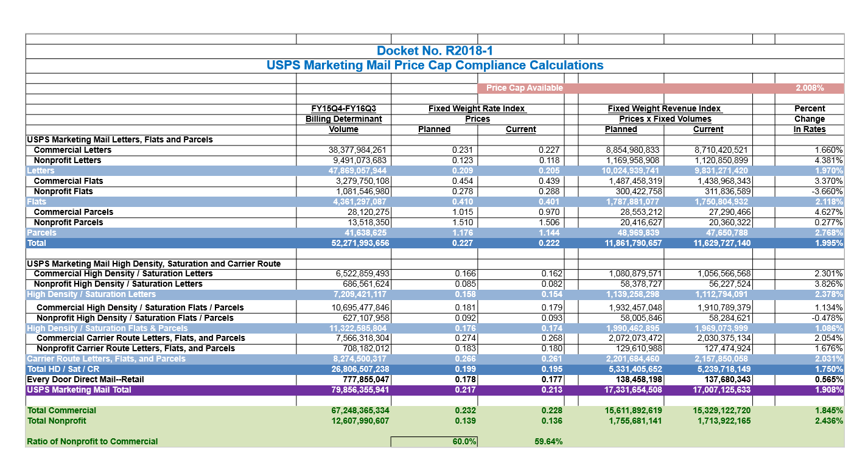The width and height of the screenshot is (868, 476).
Task: Select Total Nonprofit change 2.436%
Action: 828,421
